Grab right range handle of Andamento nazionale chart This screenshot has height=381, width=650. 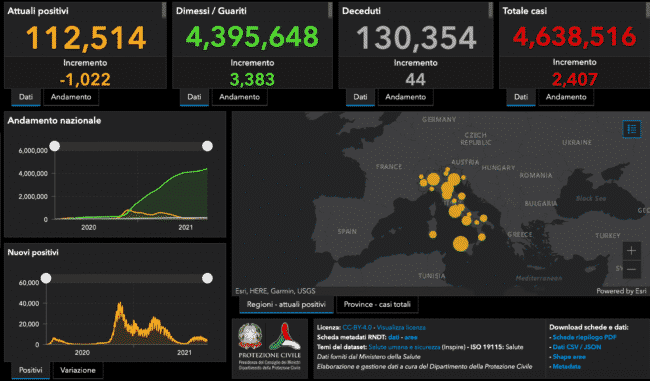pyautogui.click(x=207, y=146)
